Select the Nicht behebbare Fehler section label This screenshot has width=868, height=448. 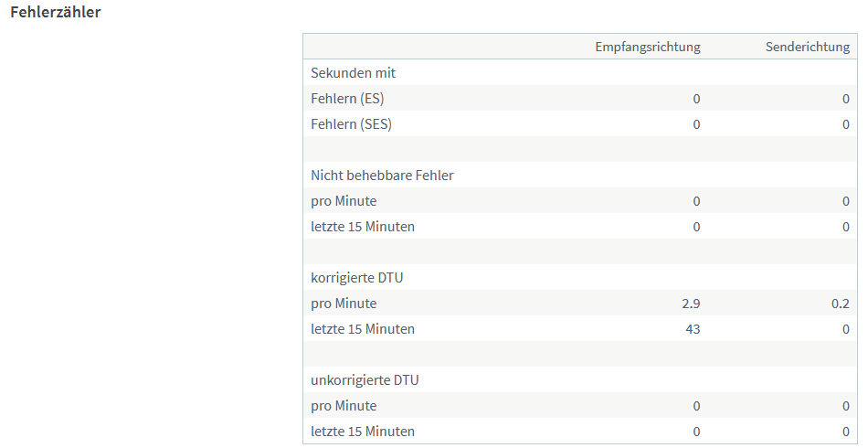click(382, 175)
